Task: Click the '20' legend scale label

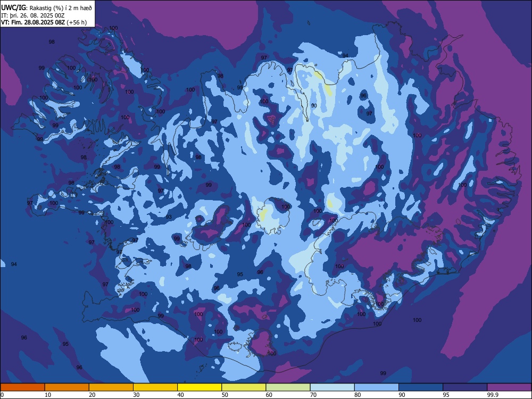Action: click(92, 395)
